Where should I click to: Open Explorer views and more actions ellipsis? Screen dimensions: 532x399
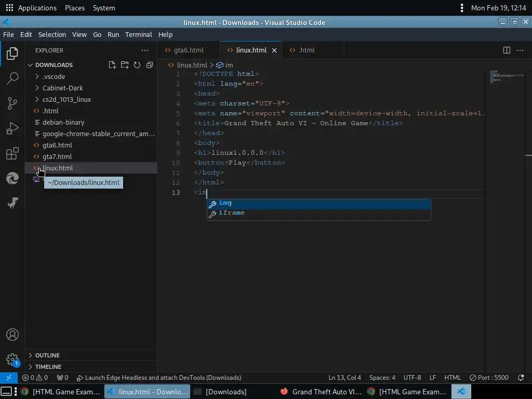pyautogui.click(x=145, y=50)
